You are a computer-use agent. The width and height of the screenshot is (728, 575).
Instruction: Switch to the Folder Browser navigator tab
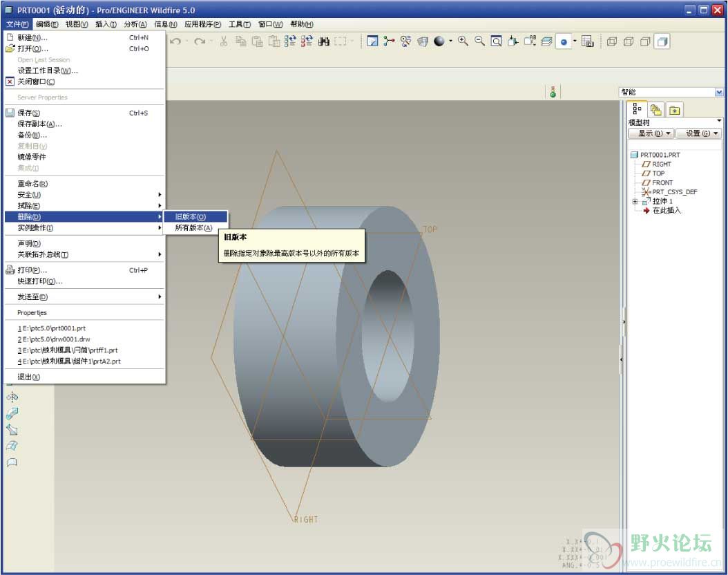[x=655, y=110]
